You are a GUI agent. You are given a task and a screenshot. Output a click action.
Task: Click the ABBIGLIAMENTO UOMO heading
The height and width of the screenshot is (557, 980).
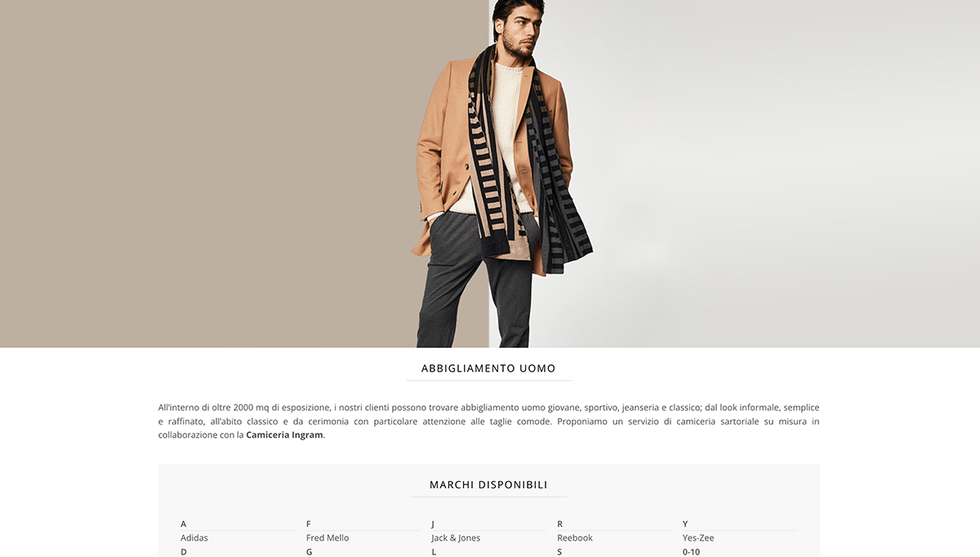point(488,368)
